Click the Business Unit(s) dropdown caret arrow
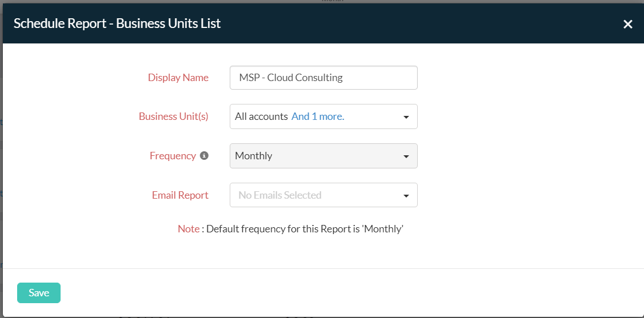 406,117
